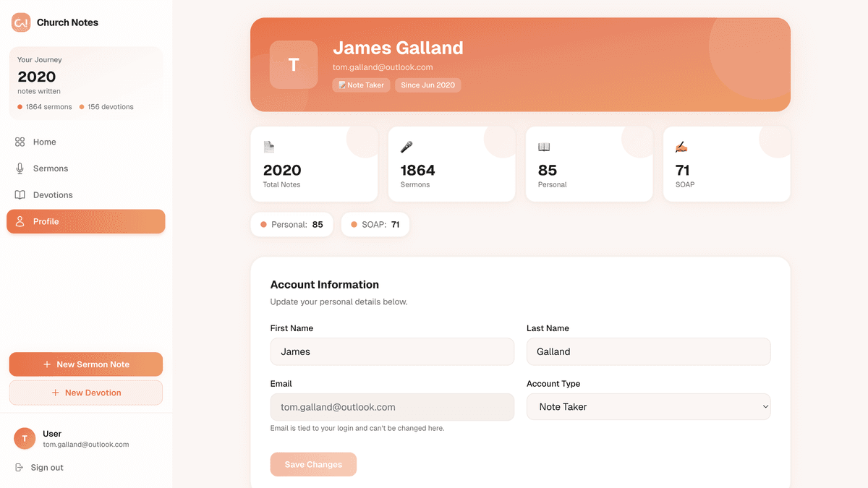Image resolution: width=868 pixels, height=488 pixels.
Task: Click the open book icon on the Personal card
Action: [x=543, y=145]
